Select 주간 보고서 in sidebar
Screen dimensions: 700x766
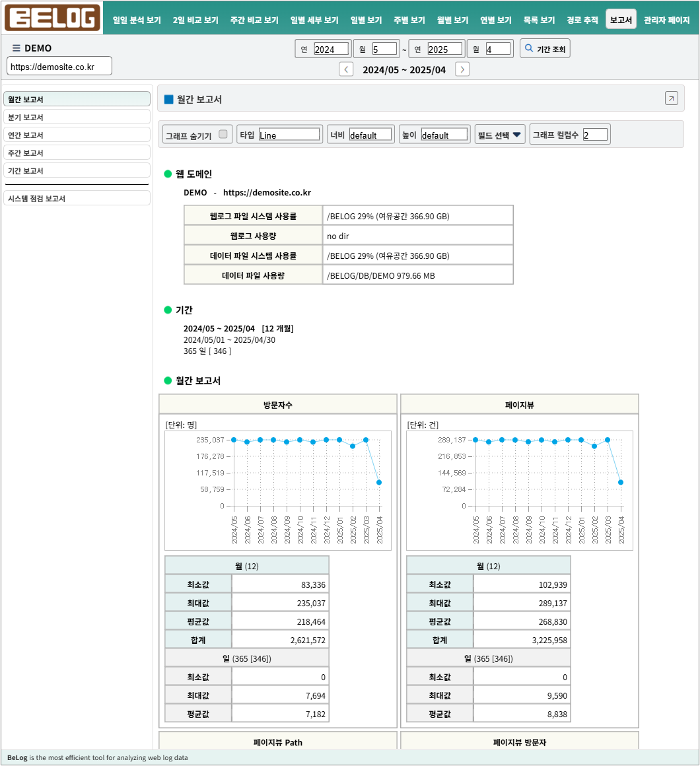77,153
